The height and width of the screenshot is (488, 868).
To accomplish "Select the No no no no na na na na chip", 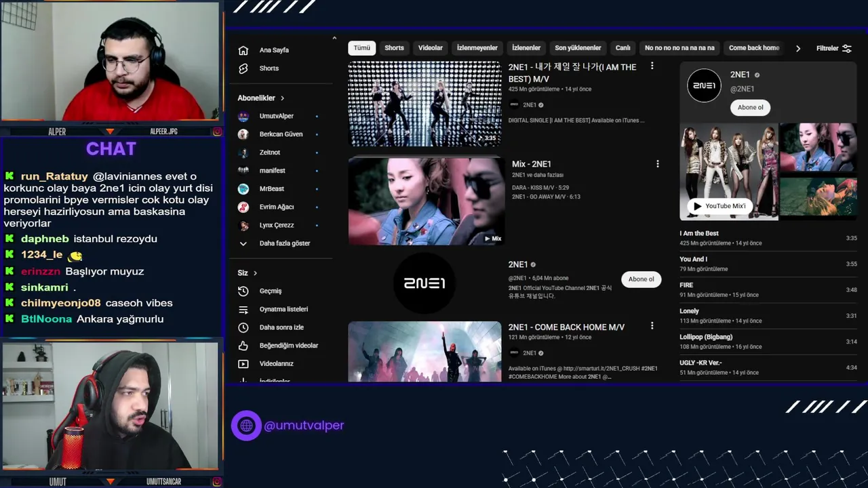I will [x=679, y=48].
